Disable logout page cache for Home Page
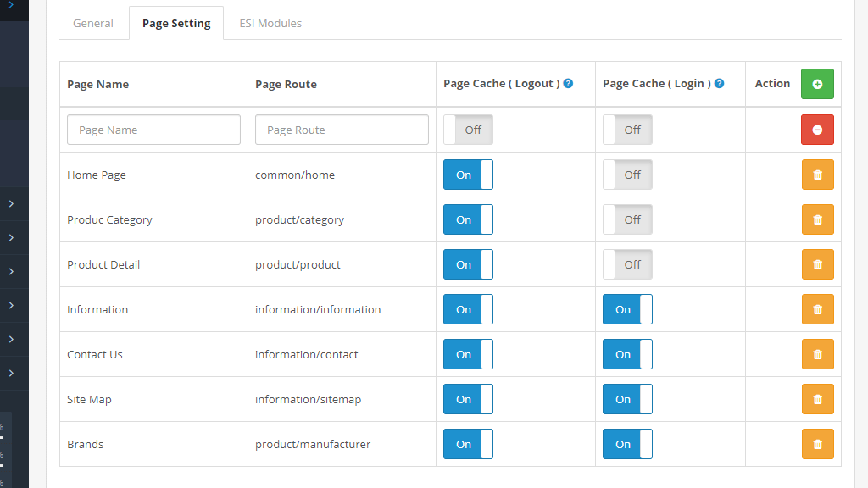This screenshot has height=488, width=868. (x=468, y=175)
